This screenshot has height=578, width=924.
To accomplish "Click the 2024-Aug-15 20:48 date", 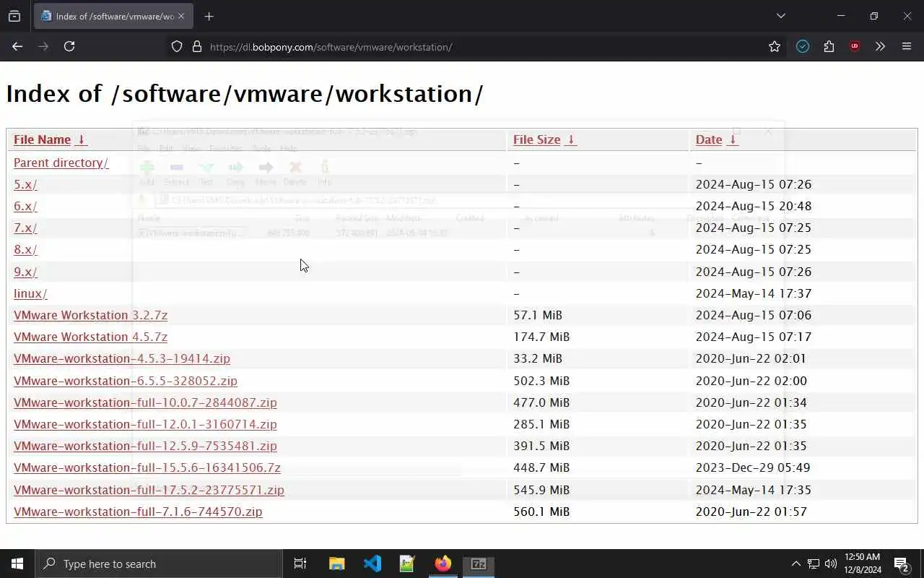I will point(754,206).
